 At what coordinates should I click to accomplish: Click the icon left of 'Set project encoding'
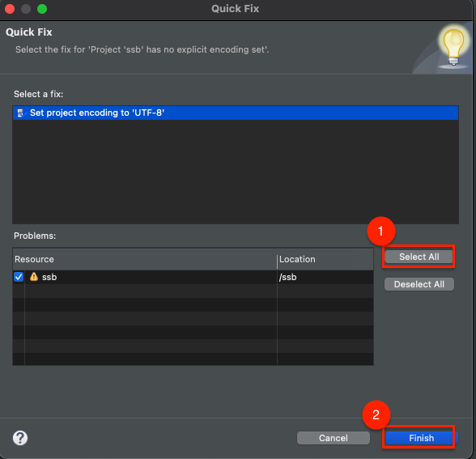[x=21, y=113]
